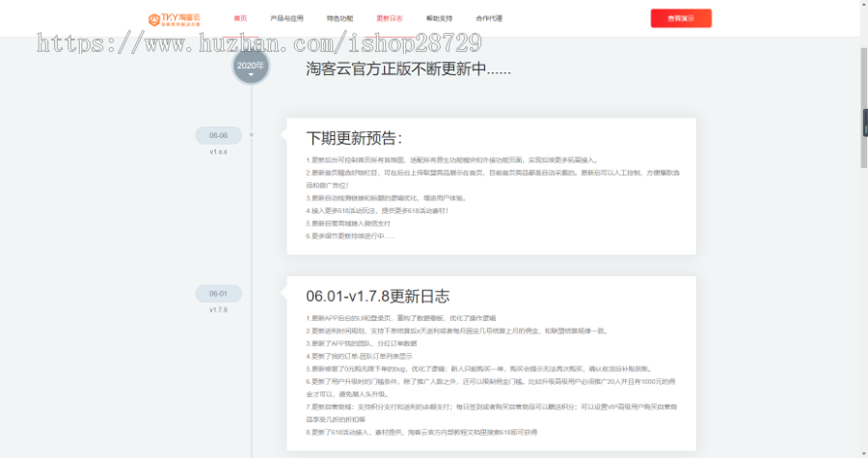Click line '3.更新自动检测链接和标题的逻辑优化'
Screen dimensions: 868x458
(x=387, y=198)
